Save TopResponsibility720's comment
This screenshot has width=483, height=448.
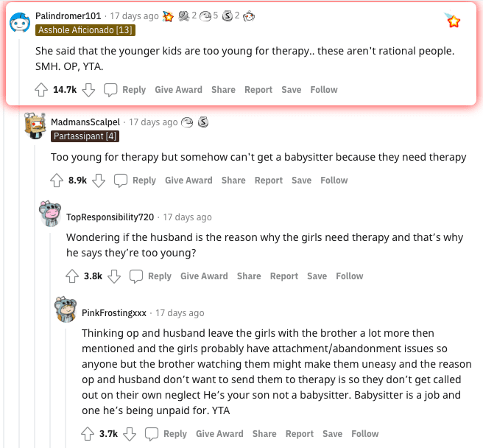click(317, 276)
